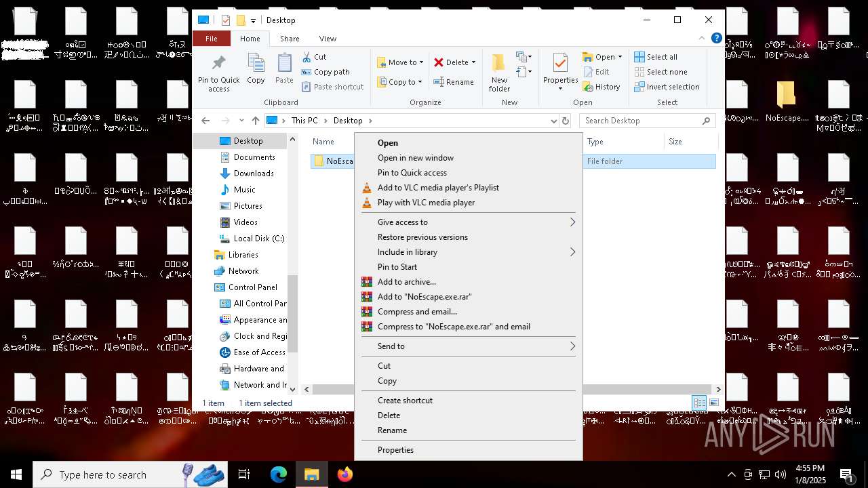The width and height of the screenshot is (868, 488).
Task: Open the Windows Start menu
Action: click(x=16, y=474)
